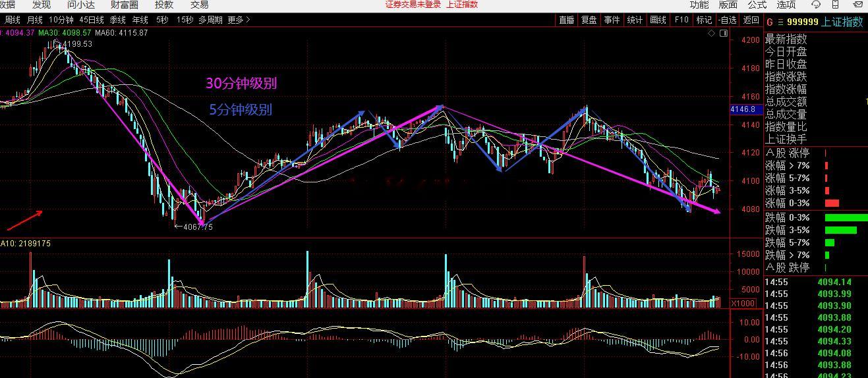Screen dimensions: 868x378
Task: Click the 4067.75 low price label
Action: tap(198, 227)
